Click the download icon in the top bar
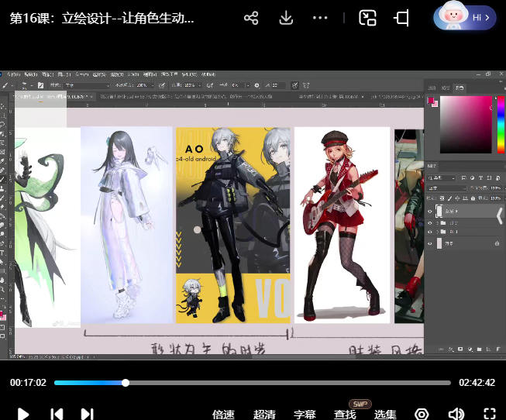The height and width of the screenshot is (420, 506). (286, 18)
